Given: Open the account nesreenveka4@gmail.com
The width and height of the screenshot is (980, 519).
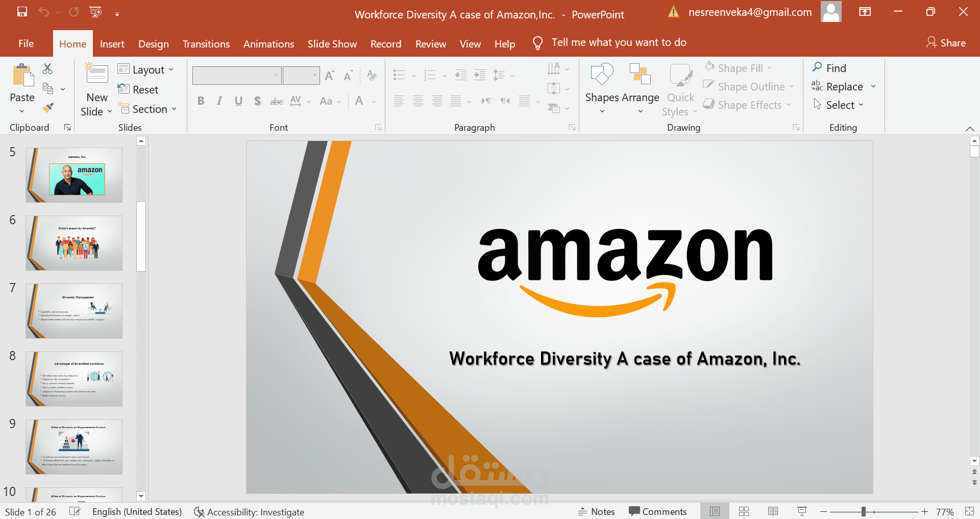Looking at the screenshot, I should click(750, 12).
